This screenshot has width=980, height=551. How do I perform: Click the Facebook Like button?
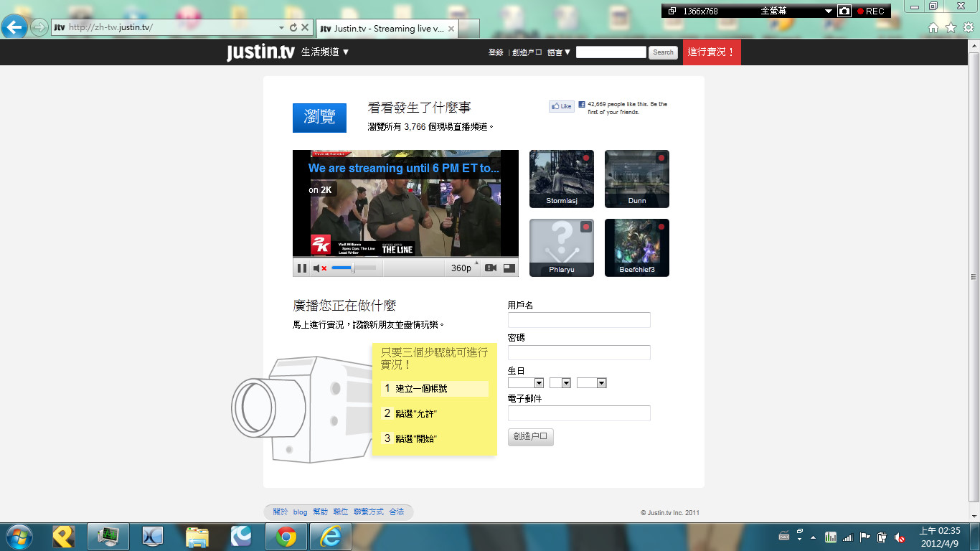tap(562, 106)
